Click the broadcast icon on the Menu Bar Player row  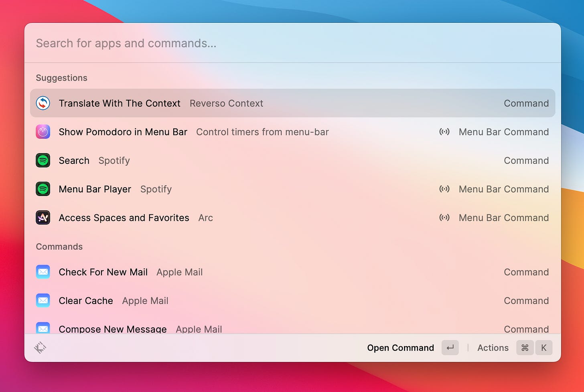pos(444,189)
